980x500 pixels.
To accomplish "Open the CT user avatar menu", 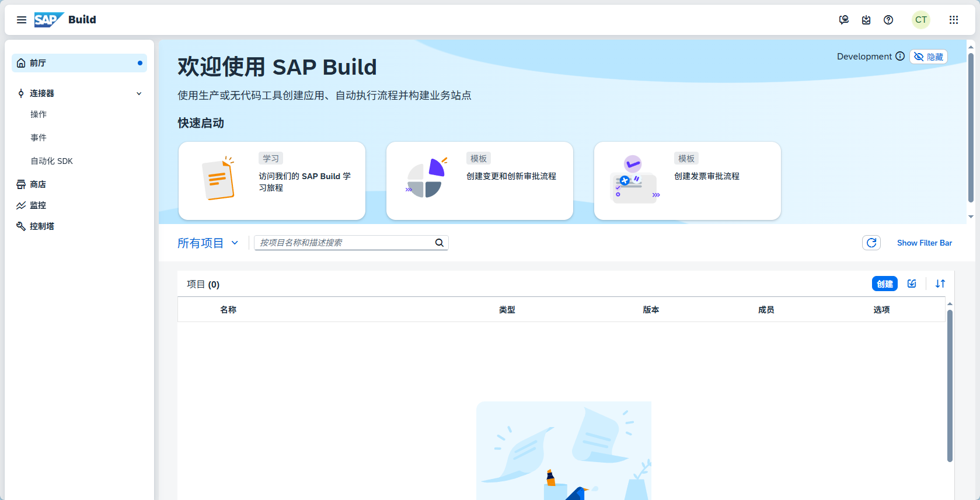I will pyautogui.click(x=921, y=20).
